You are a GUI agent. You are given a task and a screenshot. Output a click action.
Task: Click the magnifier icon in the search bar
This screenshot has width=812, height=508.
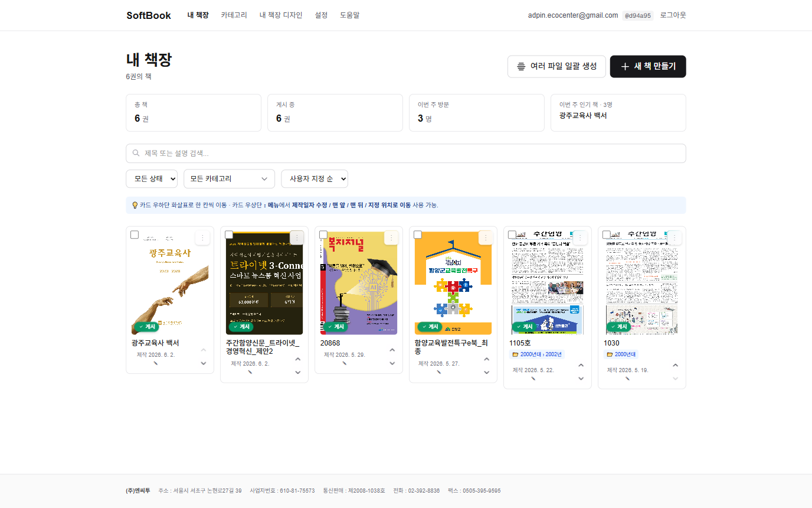point(136,153)
